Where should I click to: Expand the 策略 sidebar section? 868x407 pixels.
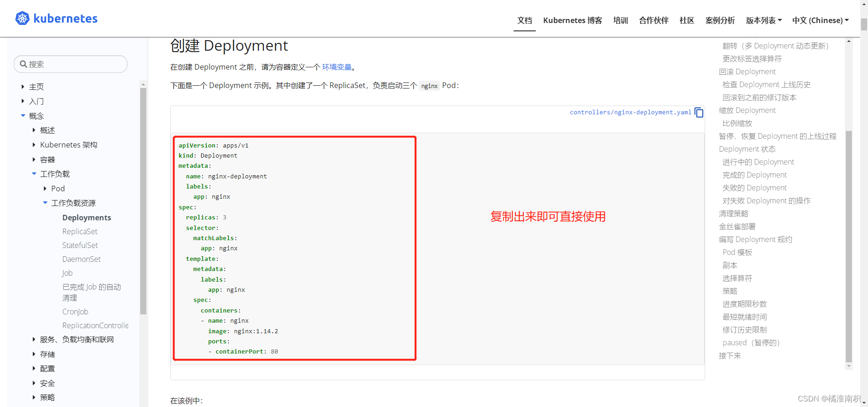tap(34, 397)
